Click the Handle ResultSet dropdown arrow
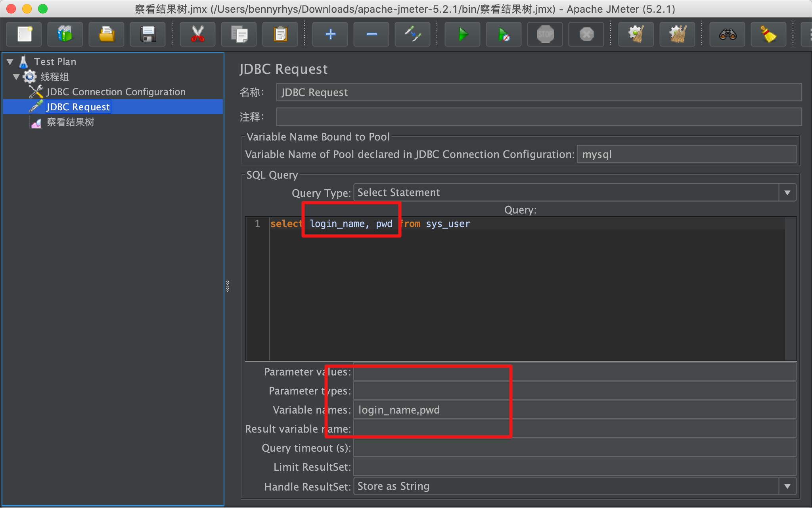812x508 pixels. tap(787, 487)
